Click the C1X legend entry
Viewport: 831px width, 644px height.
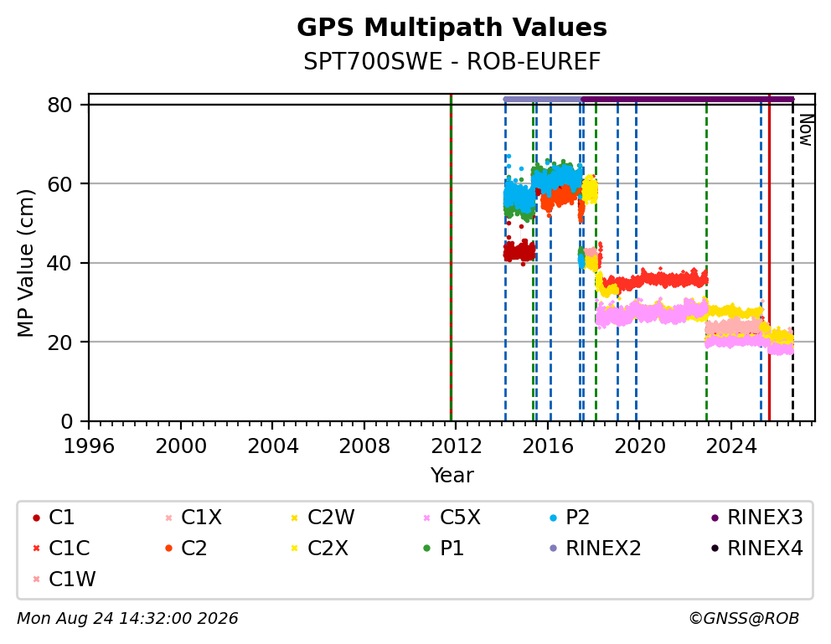193,518
